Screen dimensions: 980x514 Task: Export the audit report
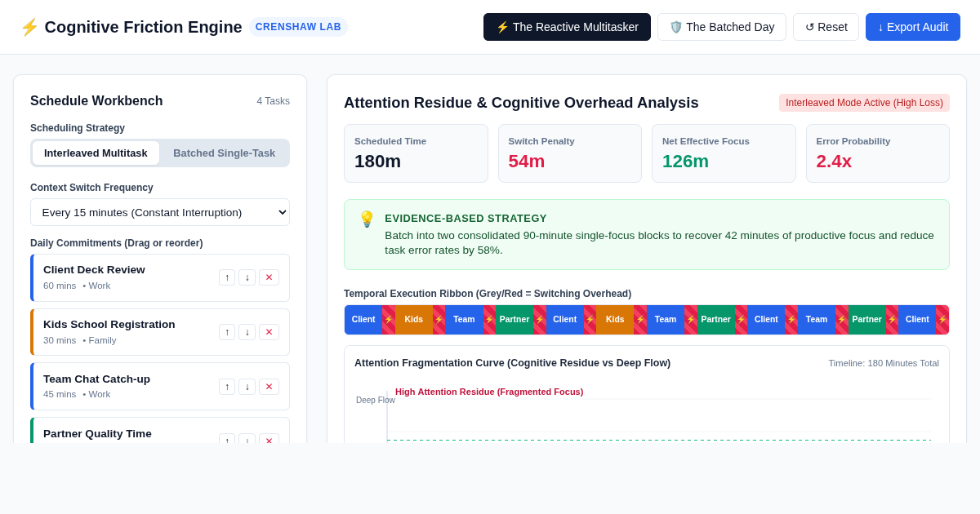click(913, 27)
